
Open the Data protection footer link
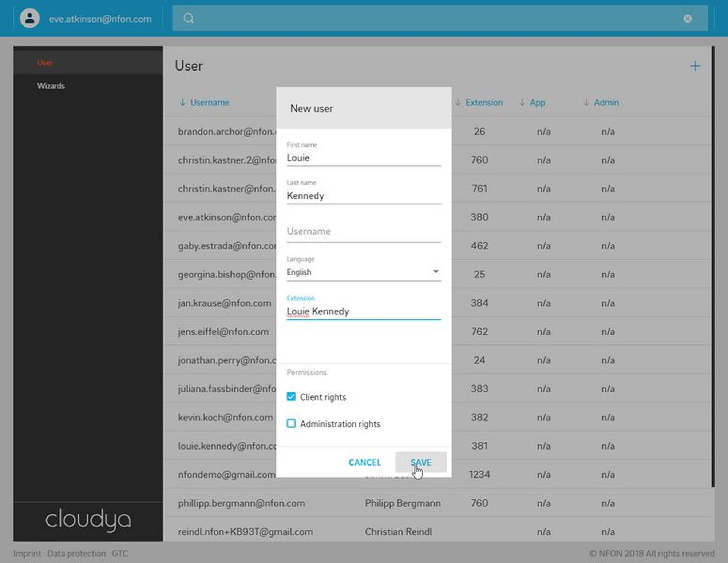pos(76,553)
